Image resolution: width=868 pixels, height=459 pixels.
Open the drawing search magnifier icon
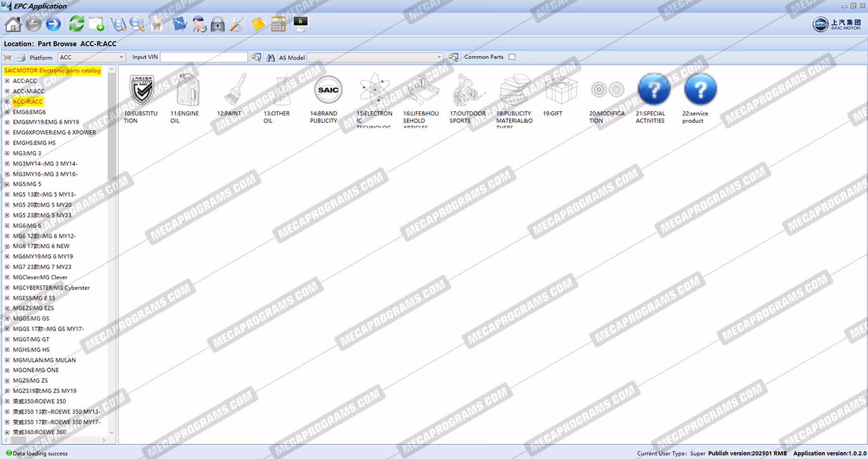pyautogui.click(x=118, y=24)
